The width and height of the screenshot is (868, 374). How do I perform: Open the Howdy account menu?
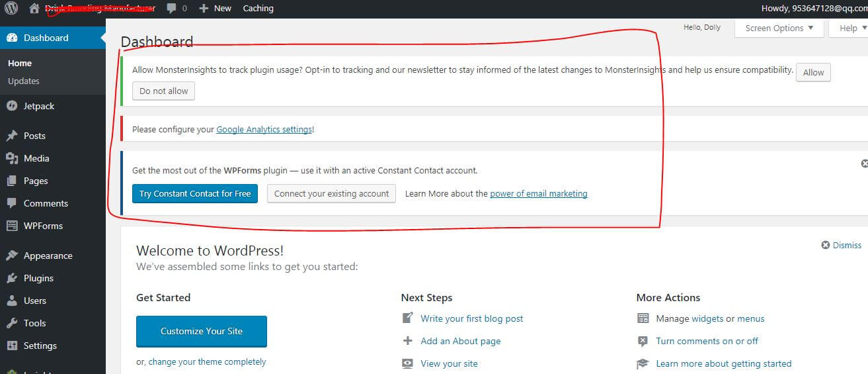(x=815, y=9)
